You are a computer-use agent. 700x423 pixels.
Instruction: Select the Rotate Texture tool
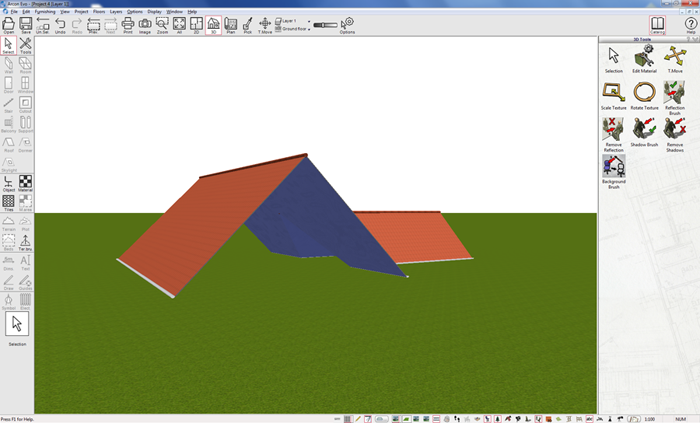pyautogui.click(x=644, y=95)
